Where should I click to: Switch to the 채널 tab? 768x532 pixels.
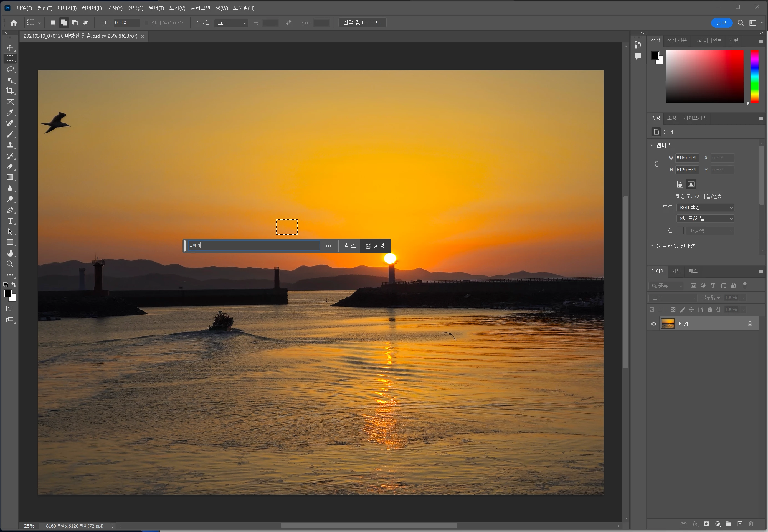(x=676, y=271)
